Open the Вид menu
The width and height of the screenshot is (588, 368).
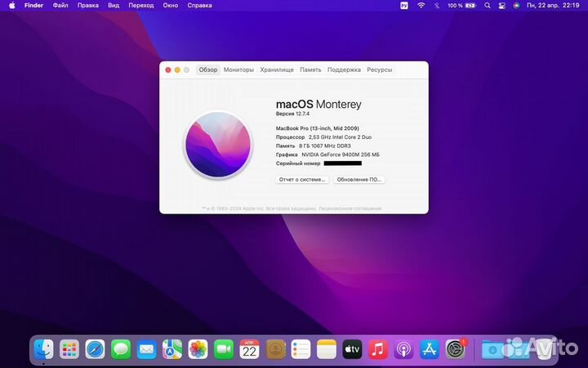(114, 5)
